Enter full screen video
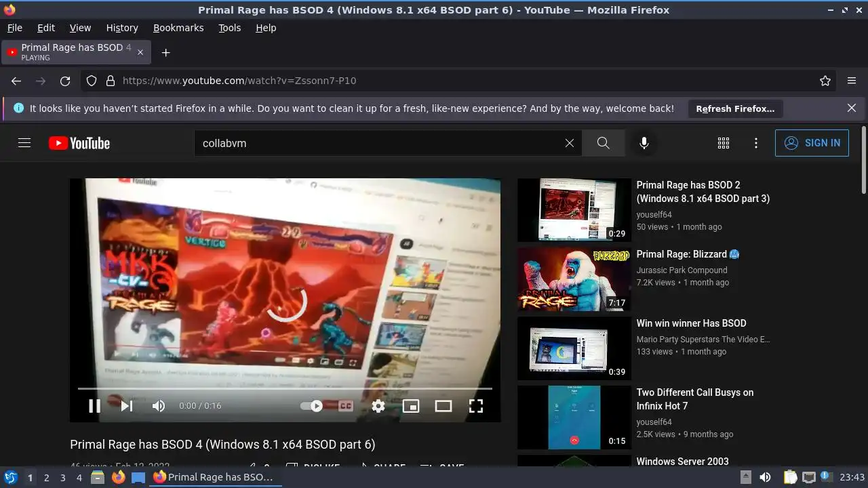 point(476,406)
